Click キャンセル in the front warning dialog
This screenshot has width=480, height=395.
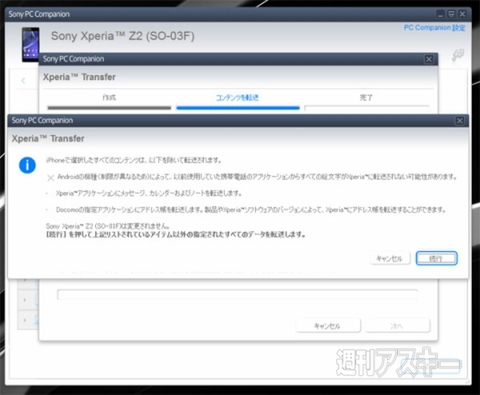click(390, 258)
